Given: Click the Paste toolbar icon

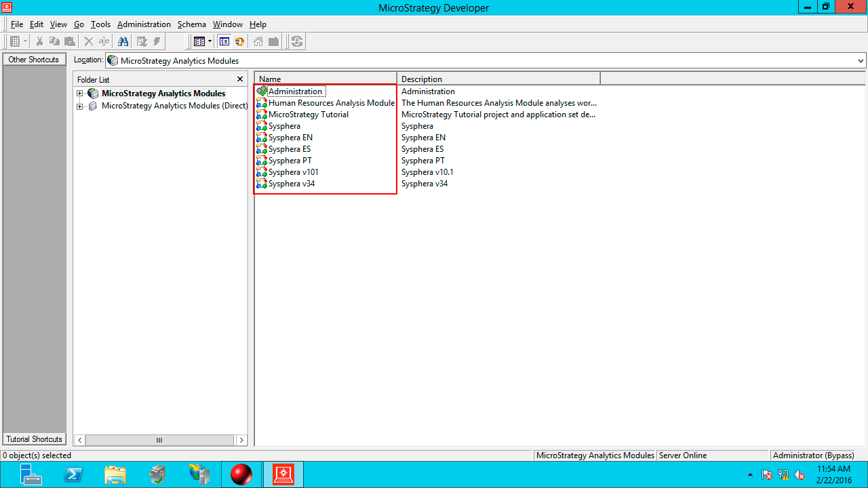Looking at the screenshot, I should coord(69,41).
